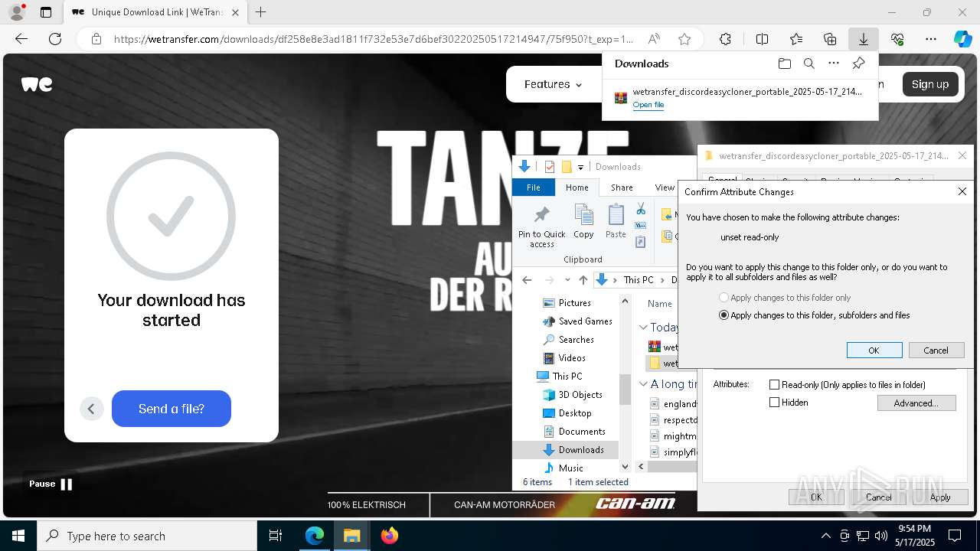Go back with browser back arrow
This screenshot has height=551, width=980.
[x=21, y=39]
